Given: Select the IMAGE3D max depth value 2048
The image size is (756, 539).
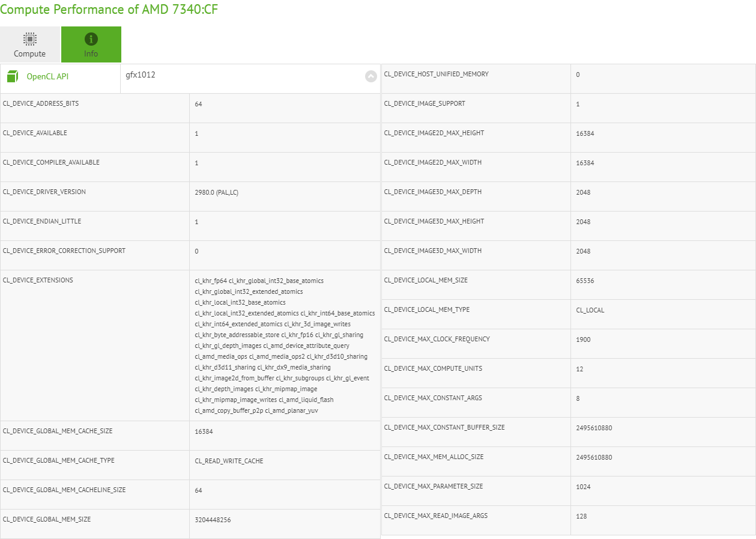Looking at the screenshot, I should click(x=584, y=192).
